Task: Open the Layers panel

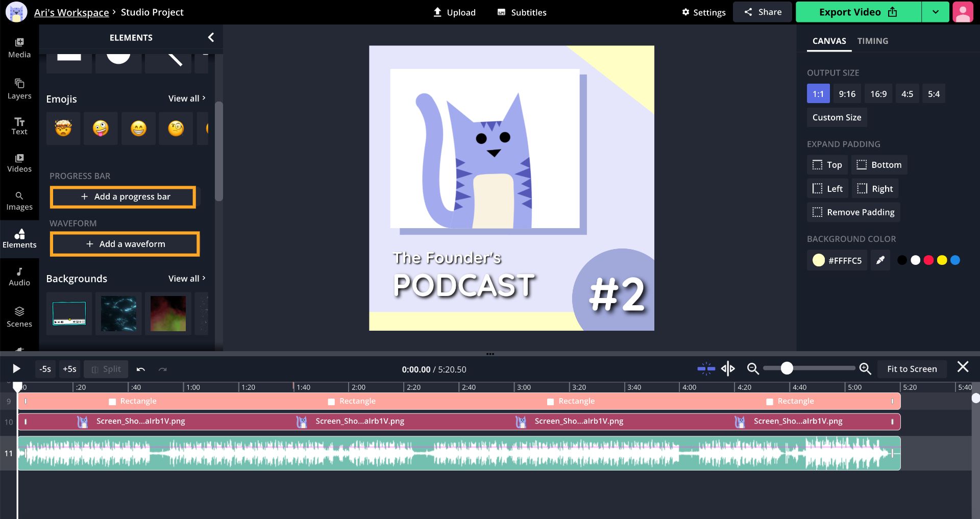Action: point(19,89)
